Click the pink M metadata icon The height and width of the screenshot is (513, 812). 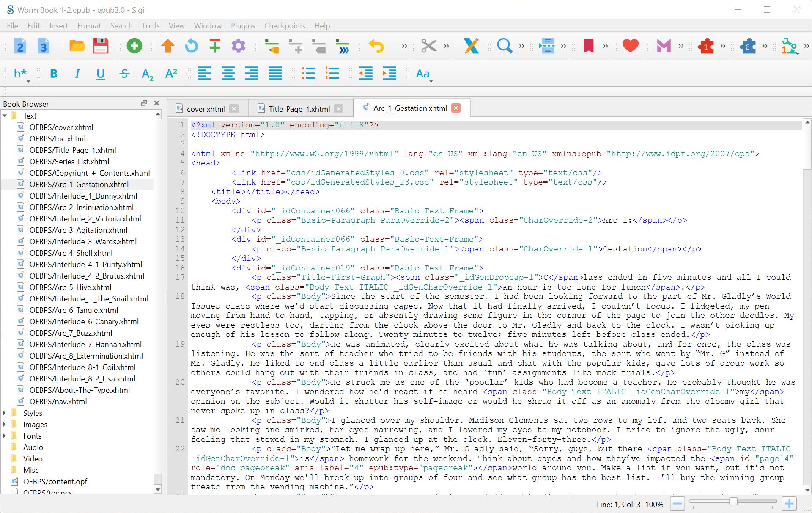tap(664, 46)
